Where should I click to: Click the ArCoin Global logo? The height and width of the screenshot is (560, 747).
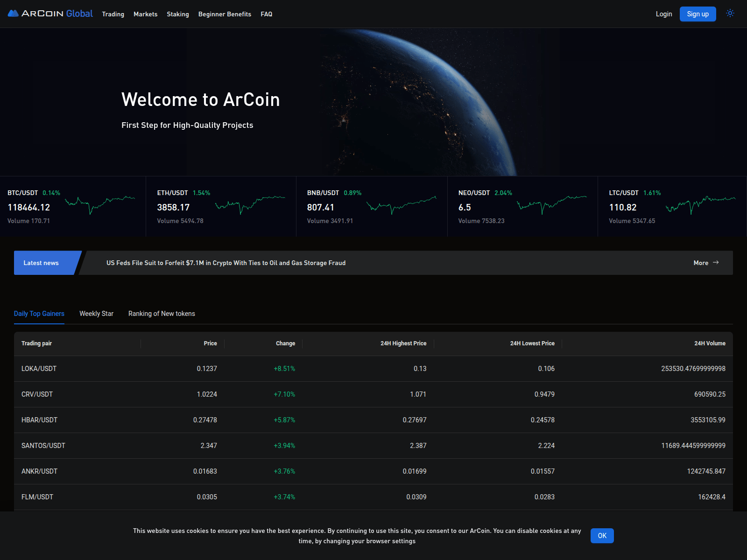click(50, 14)
